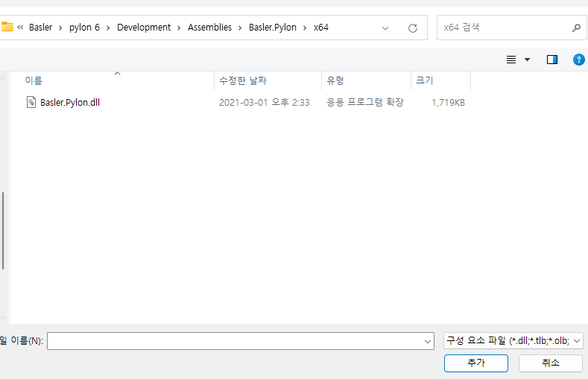Open the view options dropdown arrow
Viewport: 588px width, 379px height.
coord(527,60)
